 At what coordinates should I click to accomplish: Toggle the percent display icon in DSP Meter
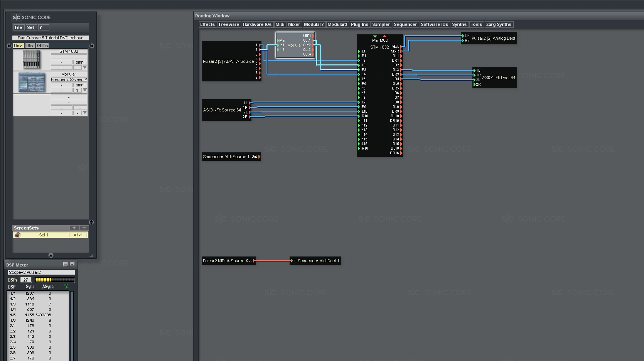tap(67, 287)
